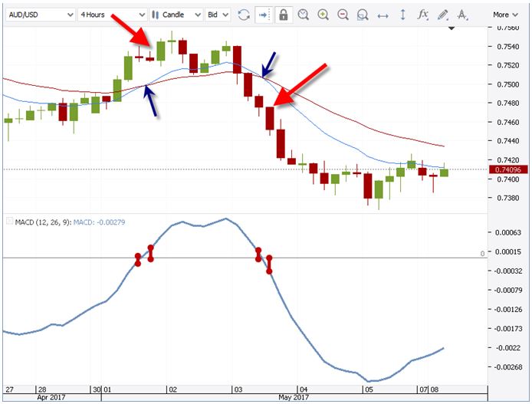The width and height of the screenshot is (532, 404).
Task: Click the 0.7380 price axis label
Action: click(508, 198)
